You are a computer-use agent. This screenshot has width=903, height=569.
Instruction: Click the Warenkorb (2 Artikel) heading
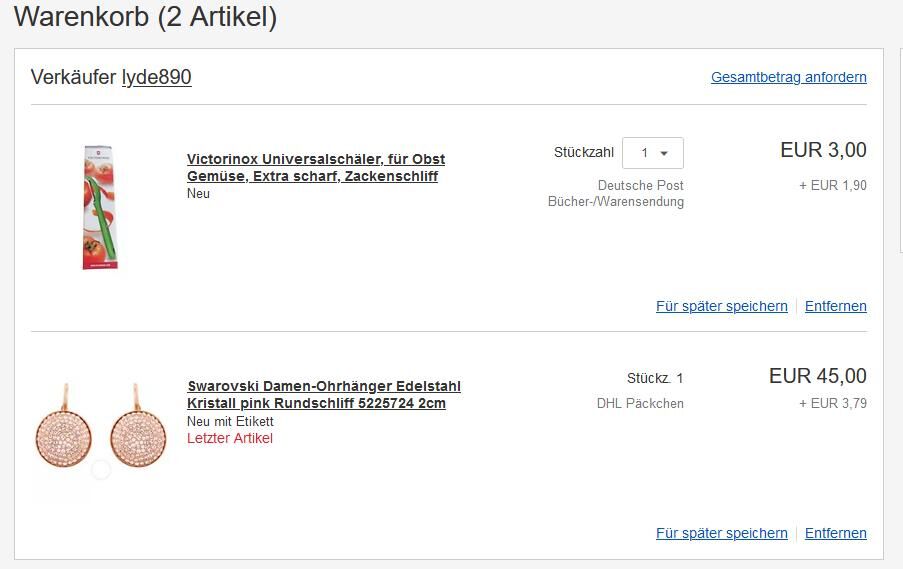click(146, 17)
